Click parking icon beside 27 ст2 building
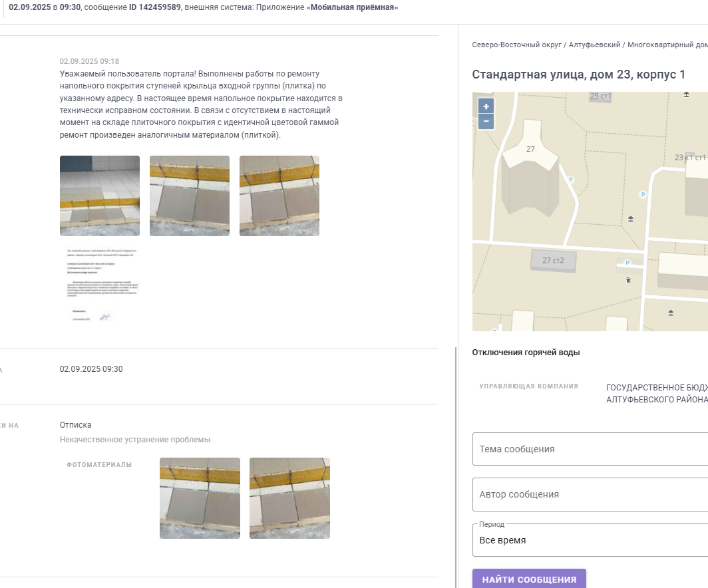Screen dimensions: 708x588 click(x=627, y=263)
